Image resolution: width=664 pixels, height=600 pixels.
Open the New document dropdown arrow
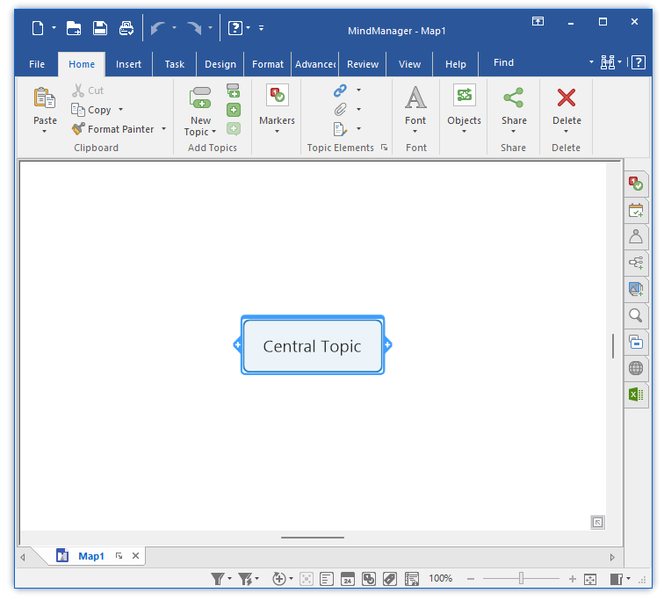54,28
